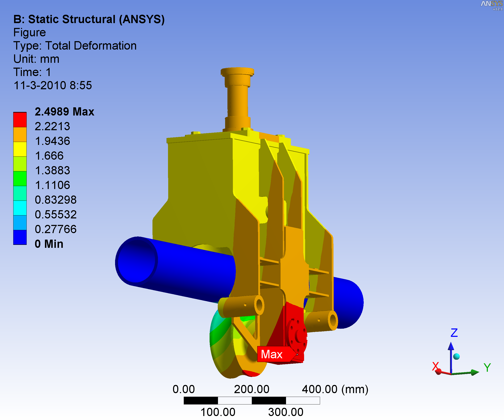
Task: Click the "Type: Total Deformation" line
Action: tap(75, 46)
